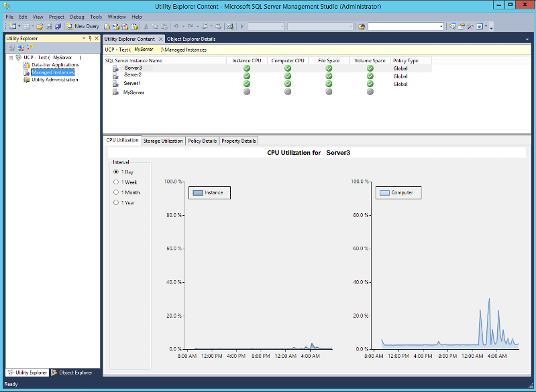Switch to the Policy Details tab
Image resolution: width=536 pixels, height=392 pixels.
tap(202, 141)
